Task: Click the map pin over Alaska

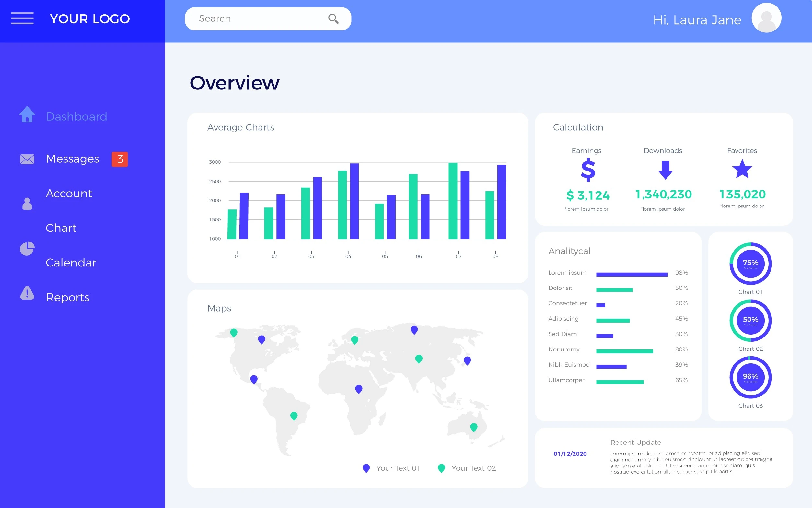Action: tap(234, 333)
